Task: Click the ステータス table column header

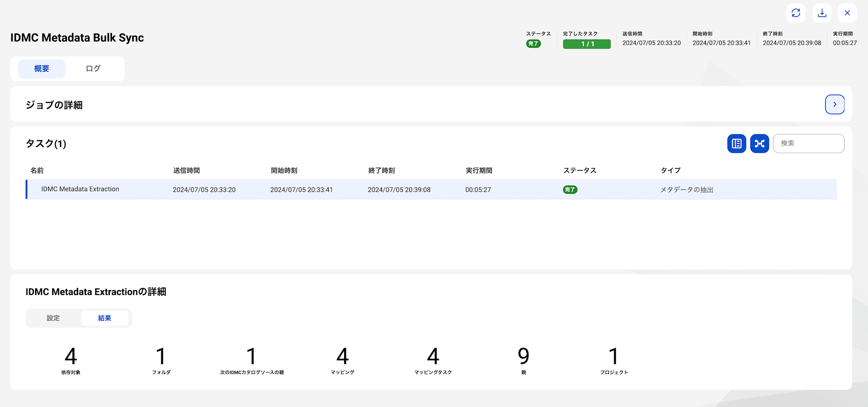Action: coord(580,170)
